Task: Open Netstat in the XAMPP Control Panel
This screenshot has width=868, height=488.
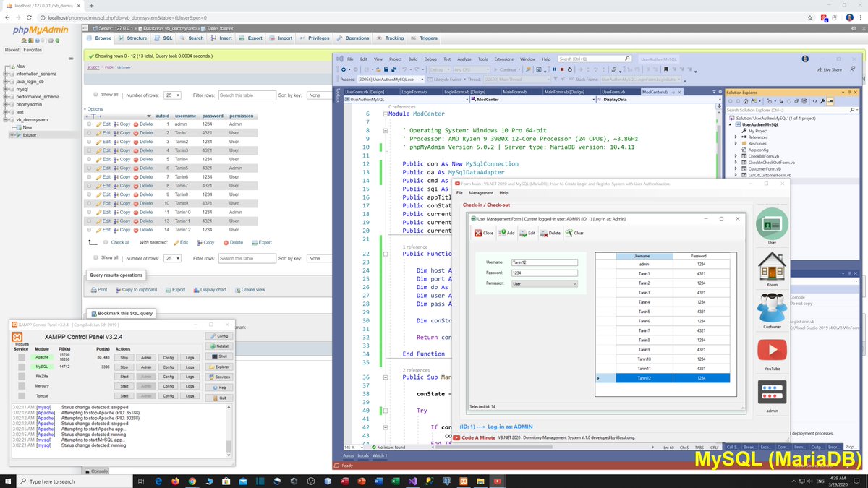Action: (219, 346)
